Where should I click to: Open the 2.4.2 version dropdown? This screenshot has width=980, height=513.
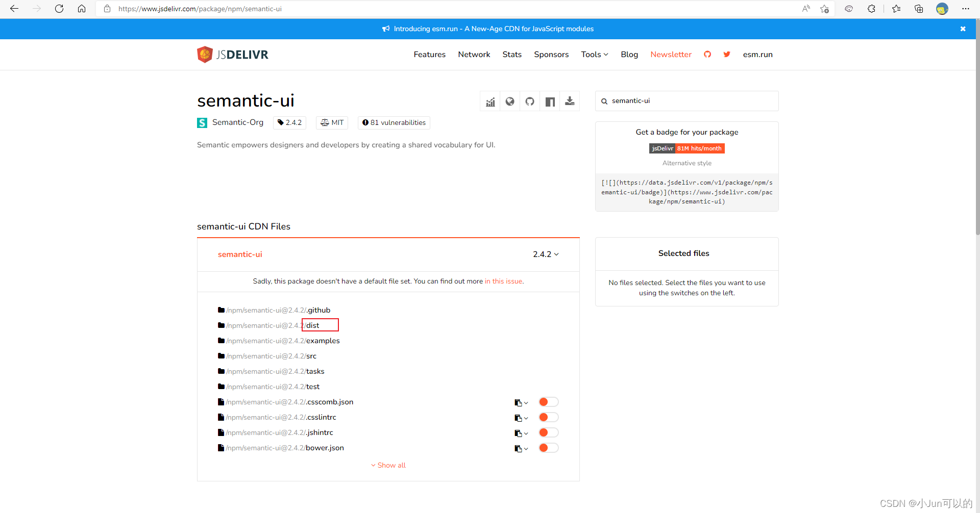(x=546, y=254)
